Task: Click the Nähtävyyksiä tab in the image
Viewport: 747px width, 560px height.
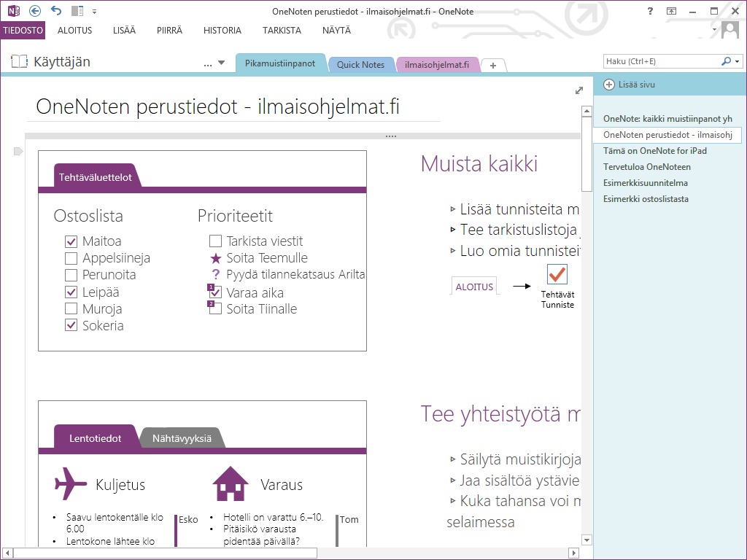Action: tap(182, 438)
